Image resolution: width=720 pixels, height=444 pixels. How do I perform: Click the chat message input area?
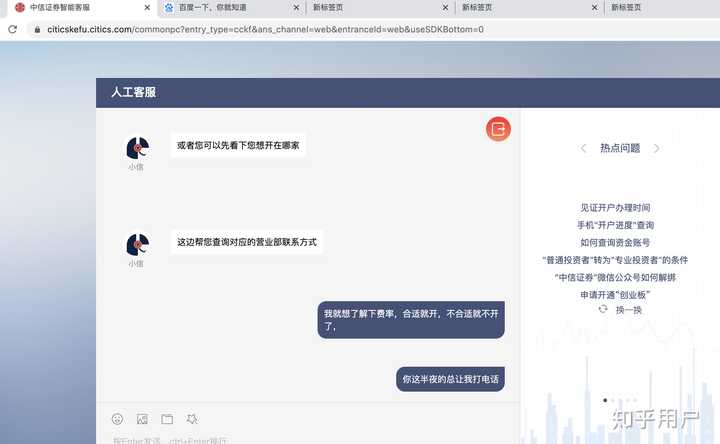pos(308,438)
